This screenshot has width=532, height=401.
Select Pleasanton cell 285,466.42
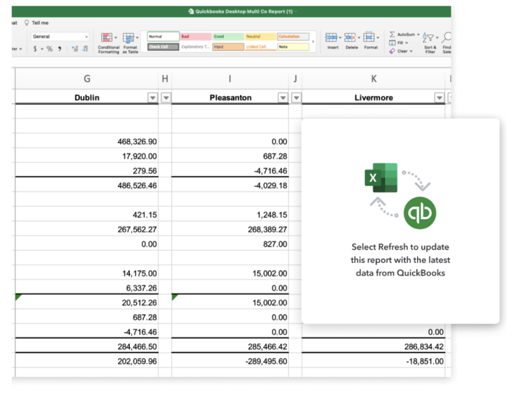pos(230,346)
